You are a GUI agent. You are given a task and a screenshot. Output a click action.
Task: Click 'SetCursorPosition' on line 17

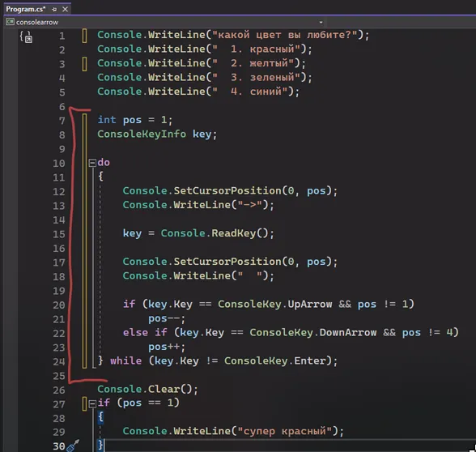click(x=227, y=262)
